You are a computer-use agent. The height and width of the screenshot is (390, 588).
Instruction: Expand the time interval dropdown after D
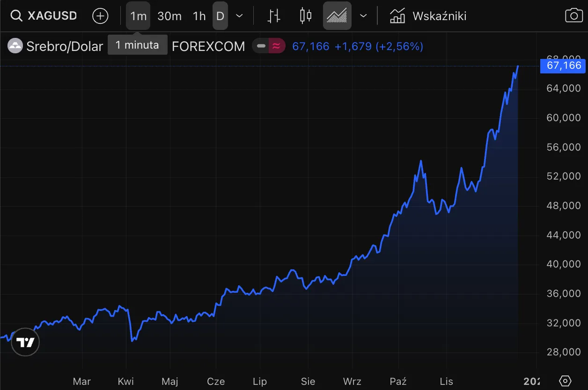click(239, 16)
